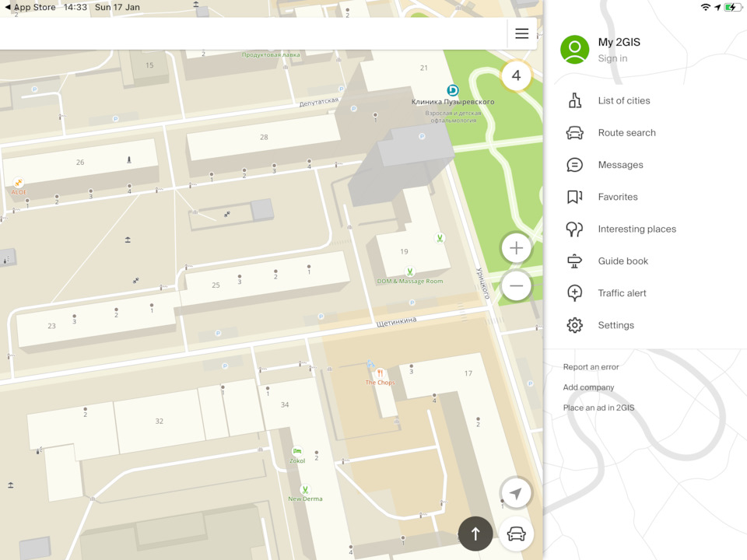Image resolution: width=747 pixels, height=560 pixels.
Task: Select building 25 on map
Action: coord(216,285)
